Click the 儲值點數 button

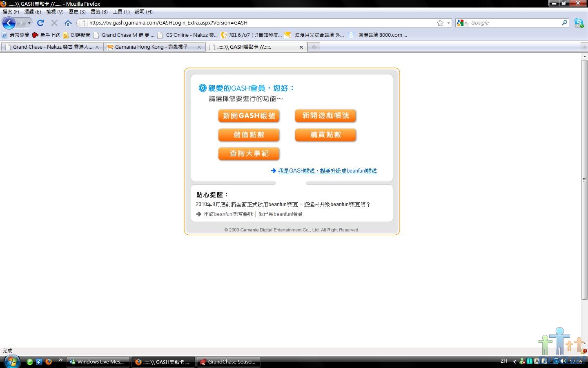tap(249, 135)
